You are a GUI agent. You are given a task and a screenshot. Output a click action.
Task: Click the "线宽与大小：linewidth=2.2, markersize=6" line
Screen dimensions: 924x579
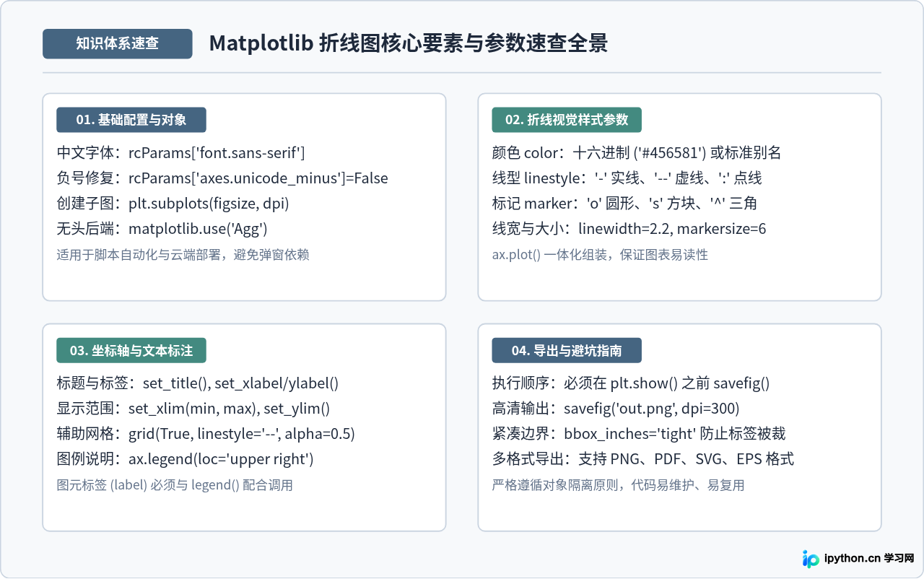(629, 229)
